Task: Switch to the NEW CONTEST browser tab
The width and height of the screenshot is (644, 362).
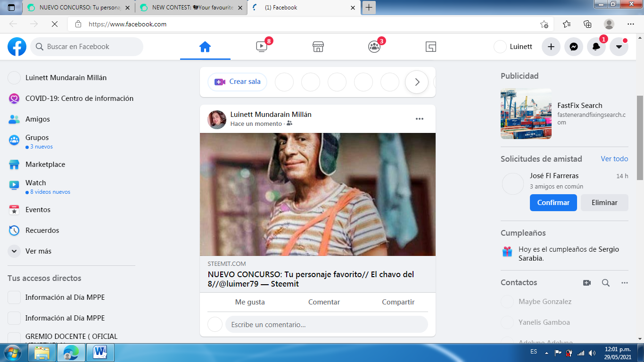Action: (x=191, y=8)
